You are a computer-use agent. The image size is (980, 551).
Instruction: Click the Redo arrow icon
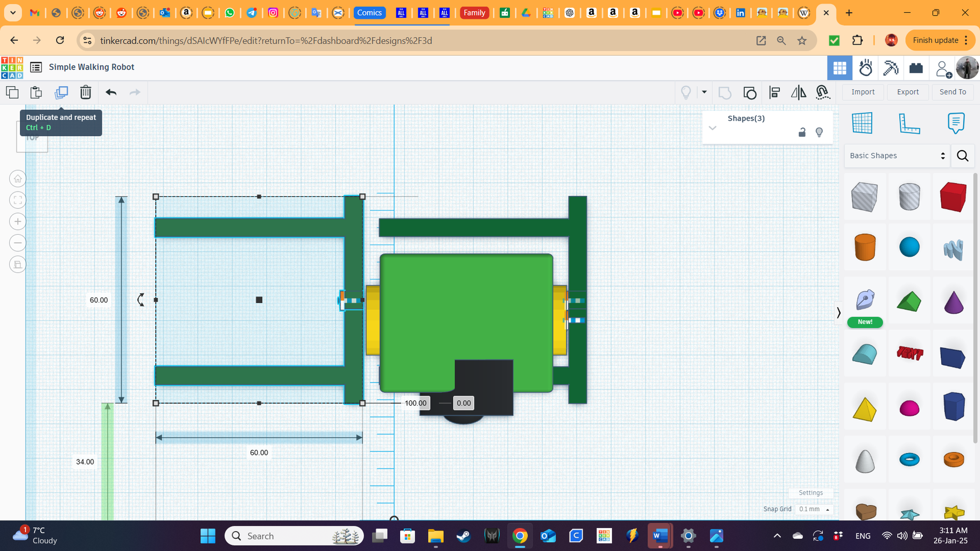pyautogui.click(x=135, y=92)
